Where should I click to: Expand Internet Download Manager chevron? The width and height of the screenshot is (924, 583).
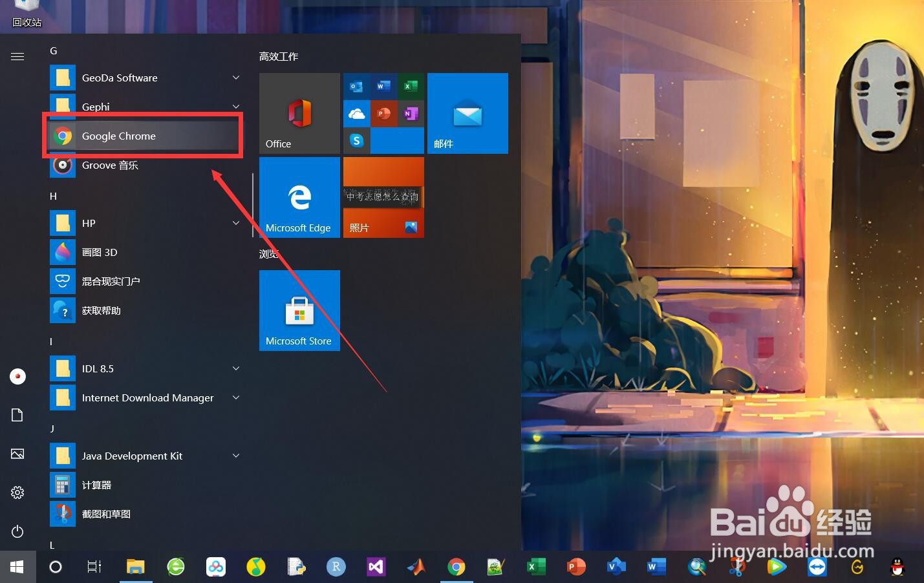tap(236, 397)
